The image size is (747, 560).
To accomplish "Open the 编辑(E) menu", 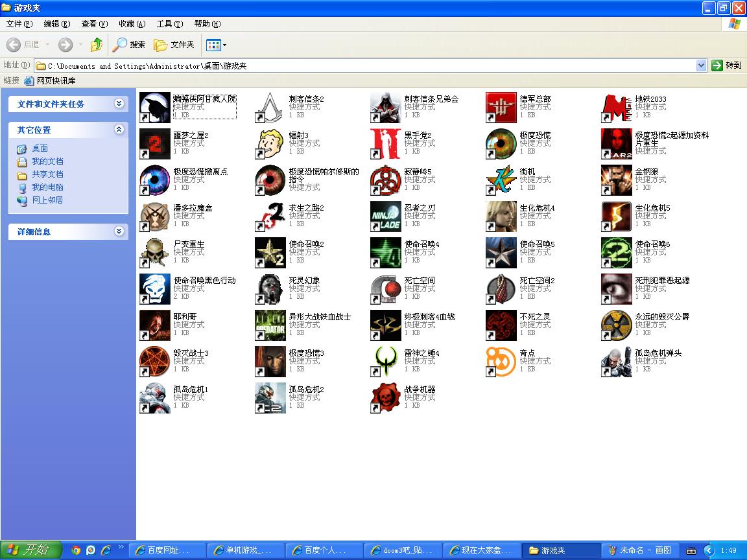I will [56, 24].
